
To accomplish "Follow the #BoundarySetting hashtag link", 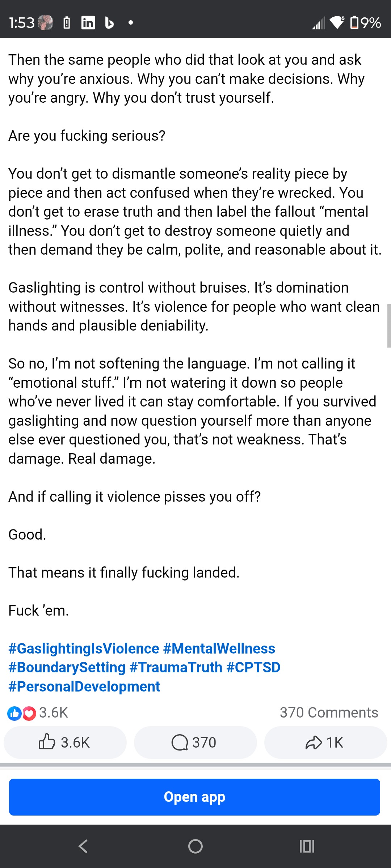I will 67,667.
